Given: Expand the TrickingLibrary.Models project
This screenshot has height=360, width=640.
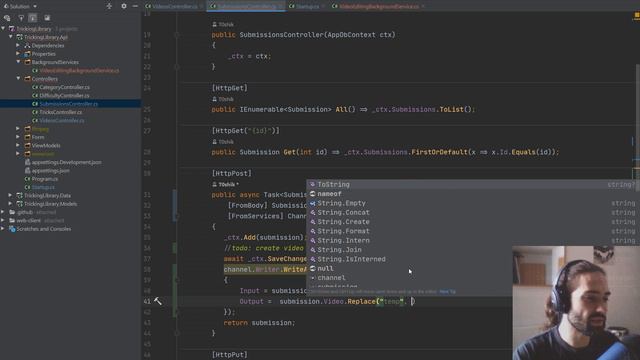Looking at the screenshot, I should coord(11,204).
